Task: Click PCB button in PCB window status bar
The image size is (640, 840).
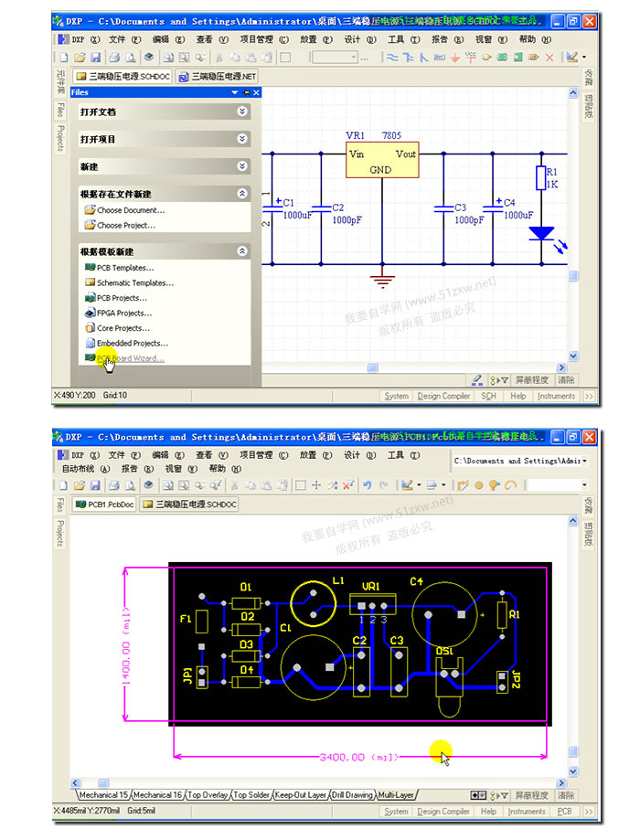Action: click(564, 811)
